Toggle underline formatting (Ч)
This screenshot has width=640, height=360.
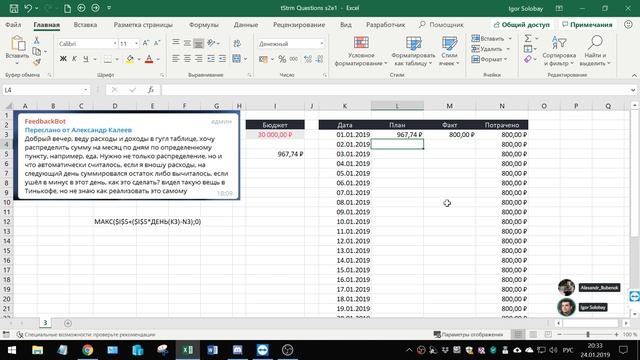tap(86, 59)
